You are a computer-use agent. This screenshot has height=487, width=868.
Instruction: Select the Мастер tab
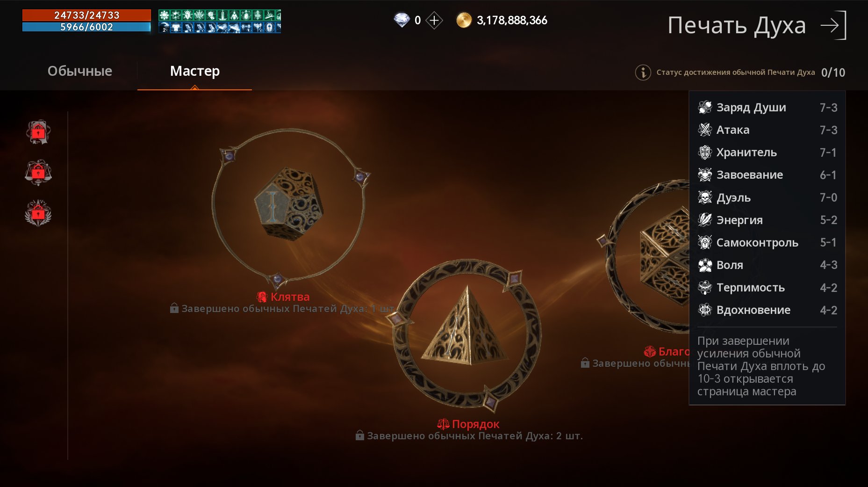[195, 71]
